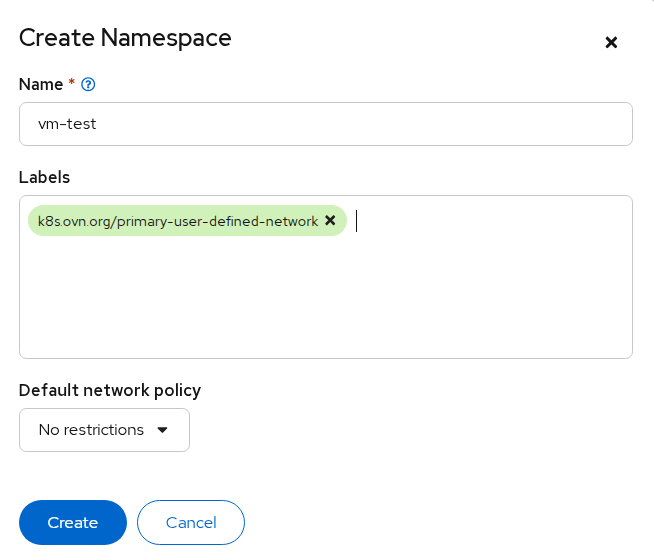
Task: Click the 'Name' field label
Action: [x=40, y=85]
